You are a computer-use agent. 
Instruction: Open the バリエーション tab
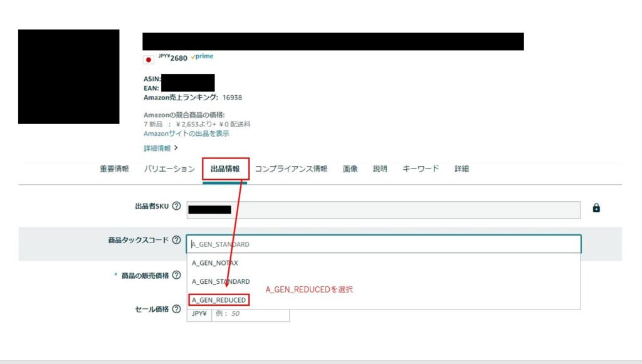pos(169,169)
